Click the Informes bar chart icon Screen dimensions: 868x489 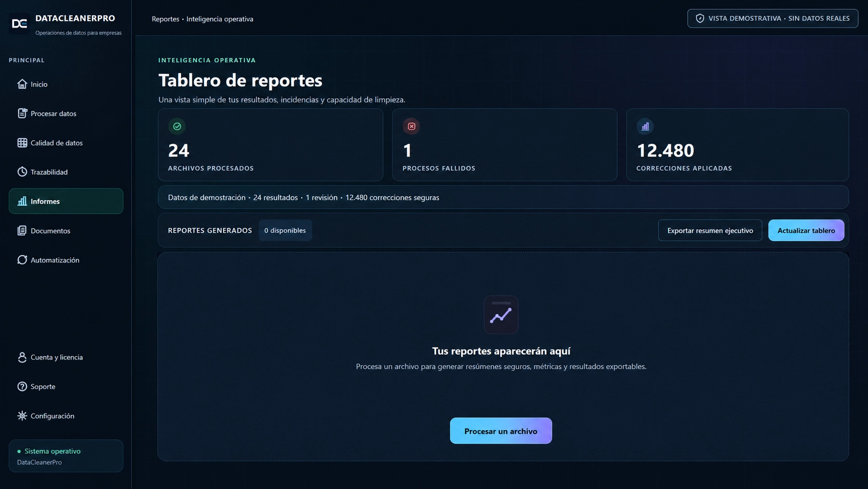pos(22,201)
